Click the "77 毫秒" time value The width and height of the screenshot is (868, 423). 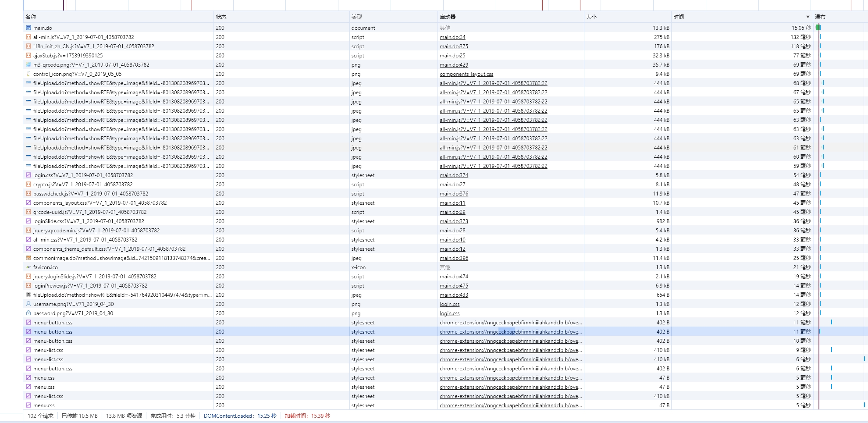coord(802,56)
